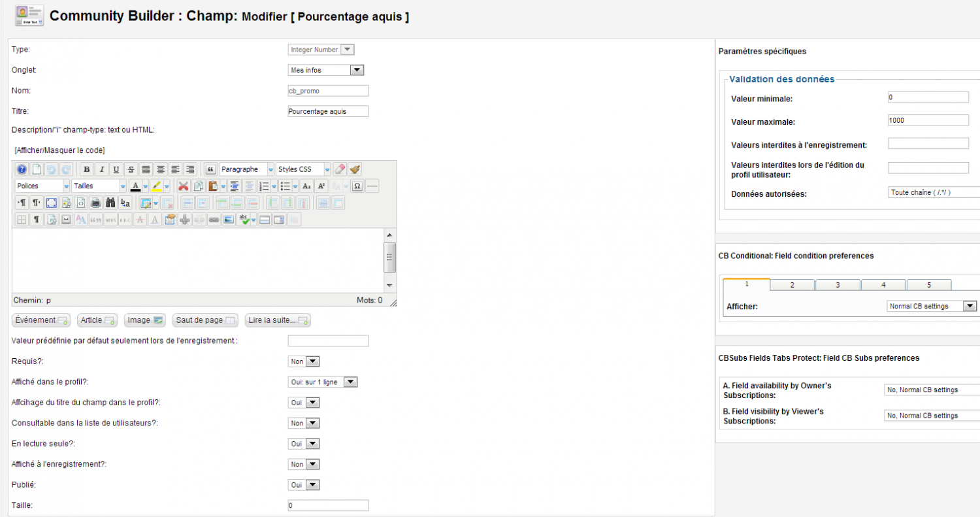Screen dimensions: 980x517
Task: Open the Polices font dropdown
Action: tap(42, 186)
